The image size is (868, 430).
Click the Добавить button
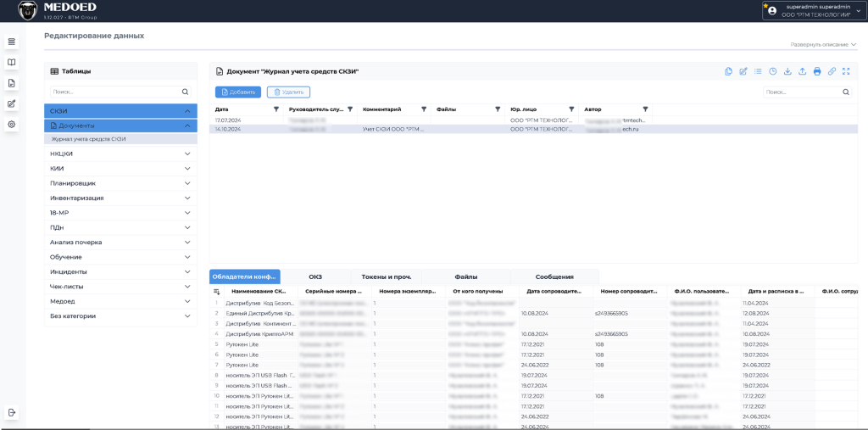[x=238, y=92]
